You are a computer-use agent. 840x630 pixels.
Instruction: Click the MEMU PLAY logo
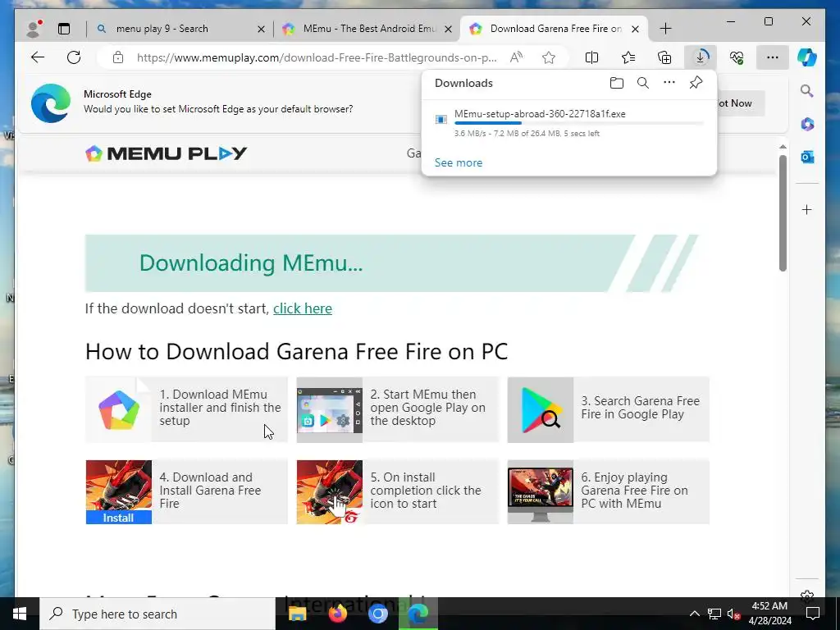coord(166,153)
